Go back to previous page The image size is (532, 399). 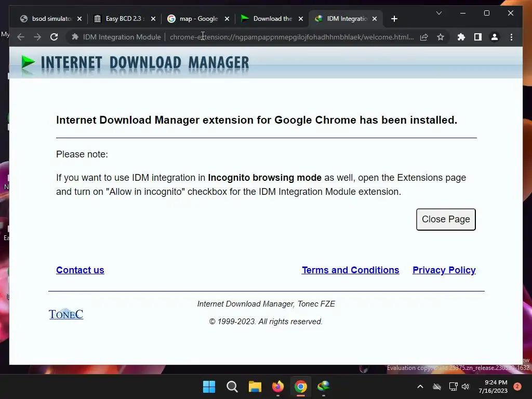click(21, 37)
